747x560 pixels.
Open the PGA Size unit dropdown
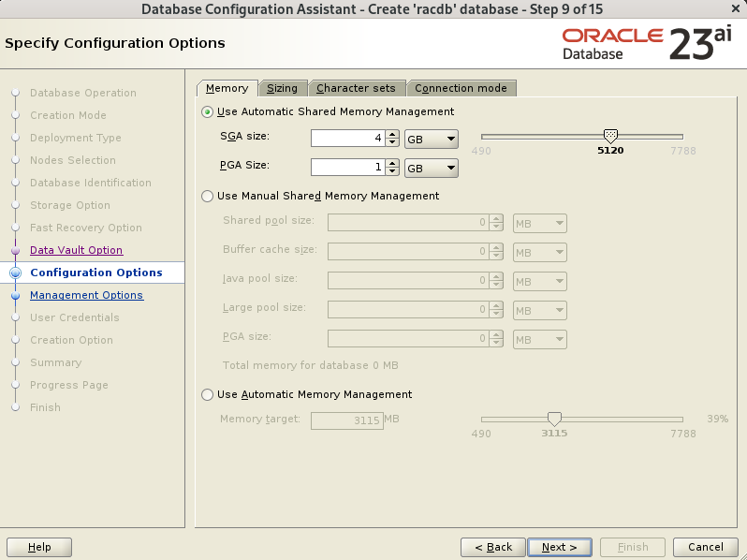coord(432,169)
